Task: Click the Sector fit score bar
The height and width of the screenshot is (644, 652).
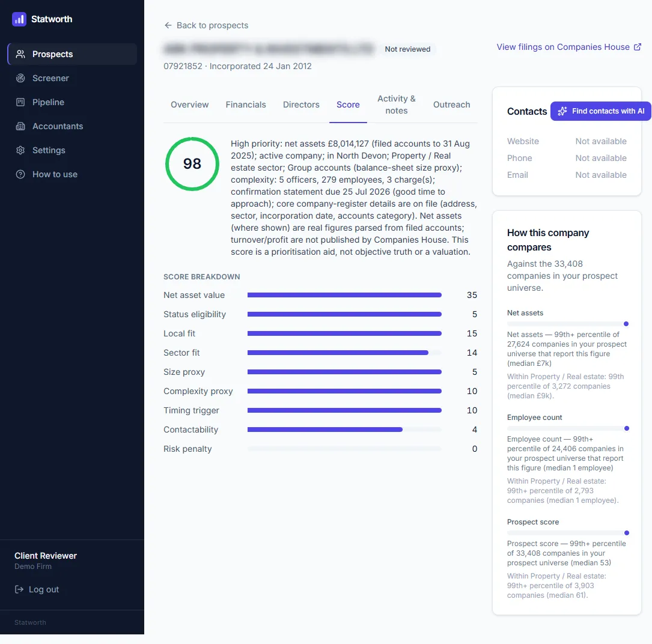Action: (x=344, y=353)
